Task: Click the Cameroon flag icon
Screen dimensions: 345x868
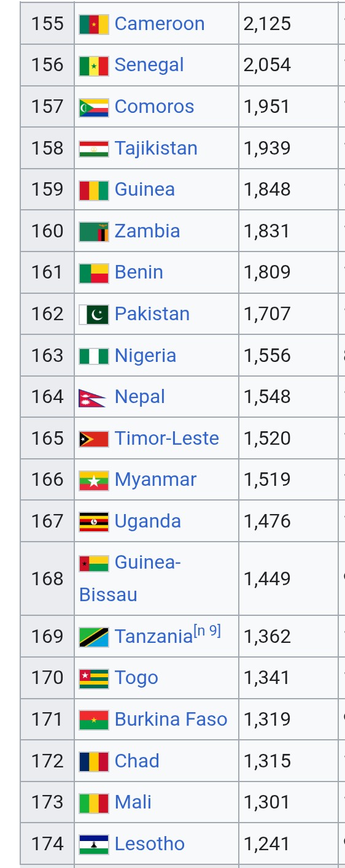Action: coord(94,24)
